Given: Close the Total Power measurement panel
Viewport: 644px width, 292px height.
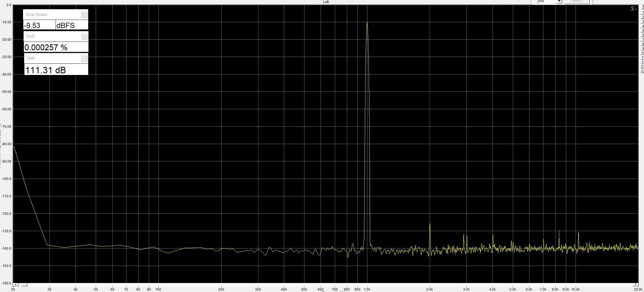Looking at the screenshot, I should (x=84, y=15).
